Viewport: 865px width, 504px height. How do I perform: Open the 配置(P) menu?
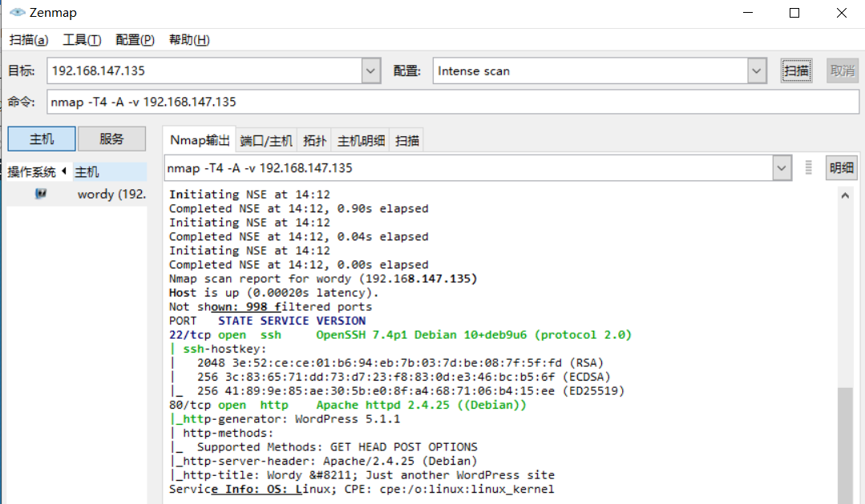pos(135,40)
